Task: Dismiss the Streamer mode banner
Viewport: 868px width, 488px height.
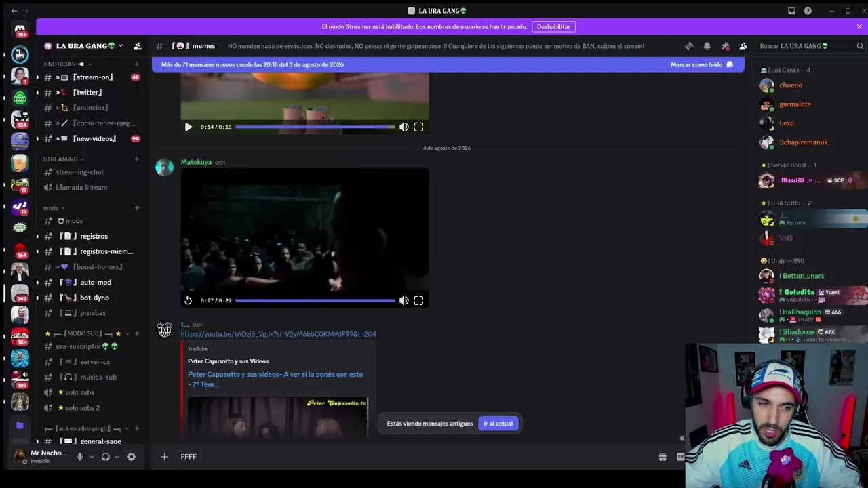Action: [859, 26]
